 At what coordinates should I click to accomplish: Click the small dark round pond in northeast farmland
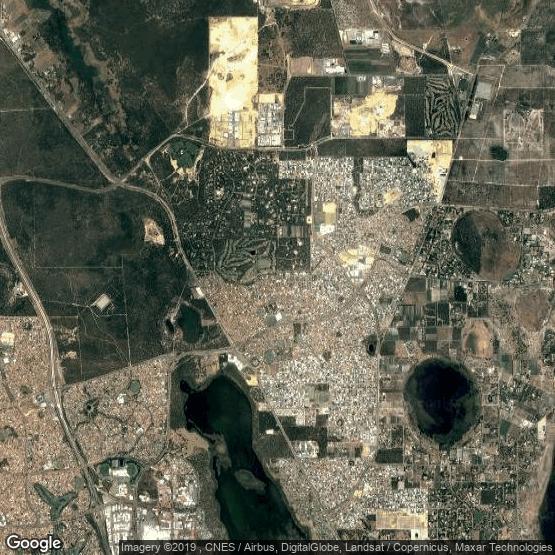tap(498, 153)
